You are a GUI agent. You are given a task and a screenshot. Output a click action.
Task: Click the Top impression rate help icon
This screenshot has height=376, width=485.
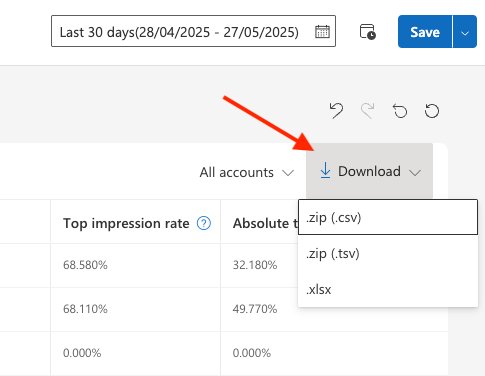click(204, 223)
